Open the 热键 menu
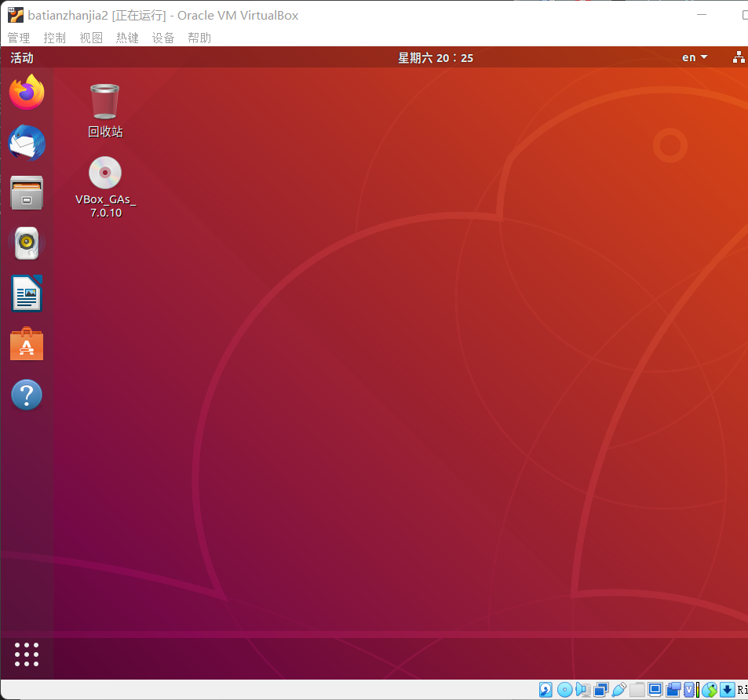Screen dimensions: 748x700 click(127, 38)
